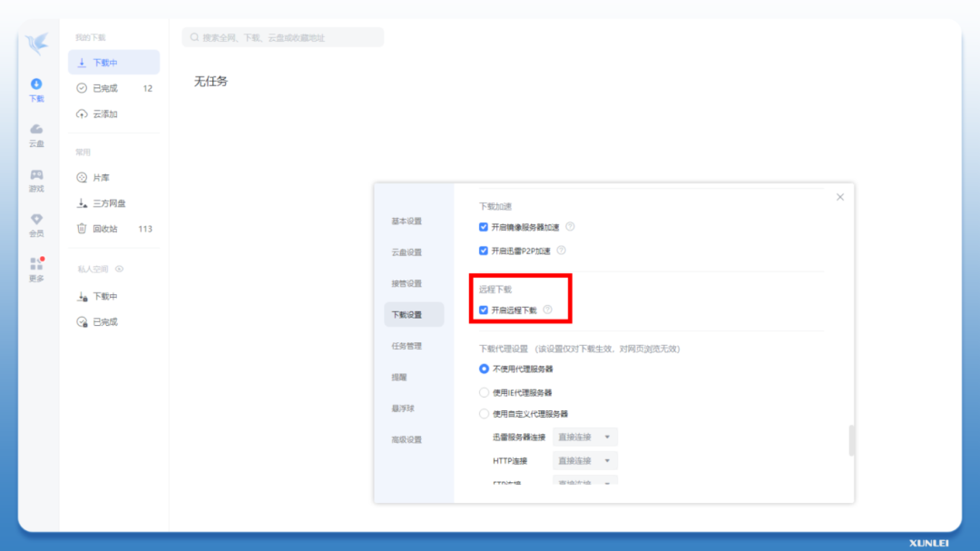Open the 游戏 games sidebar icon
The image size is (980, 551).
[x=36, y=180]
